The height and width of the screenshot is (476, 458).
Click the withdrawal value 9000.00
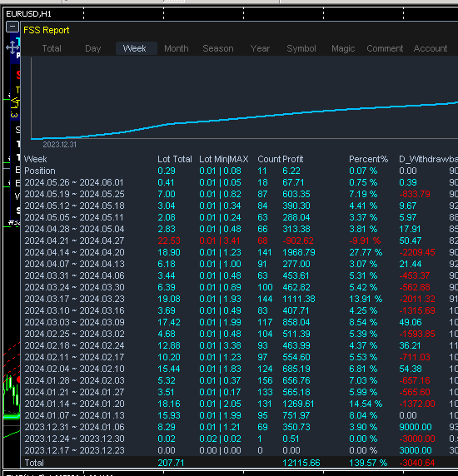[416, 427]
